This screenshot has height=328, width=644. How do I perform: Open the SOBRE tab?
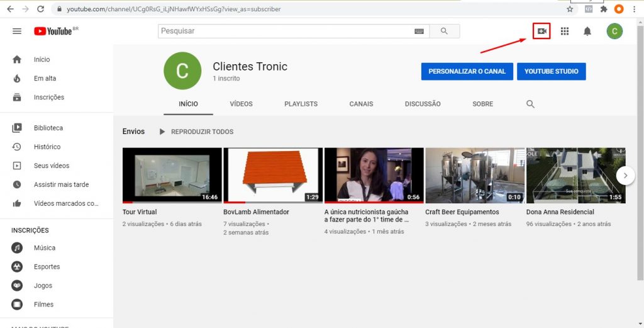tap(482, 104)
